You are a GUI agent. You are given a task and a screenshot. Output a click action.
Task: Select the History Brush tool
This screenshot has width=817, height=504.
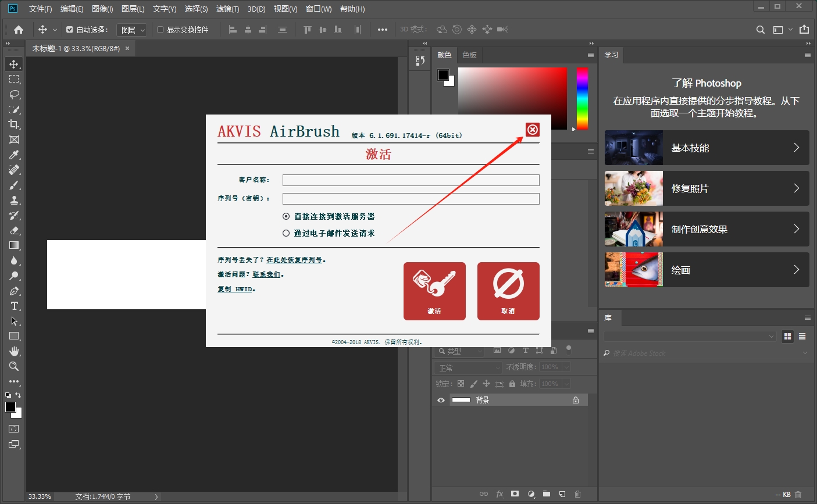coord(14,215)
